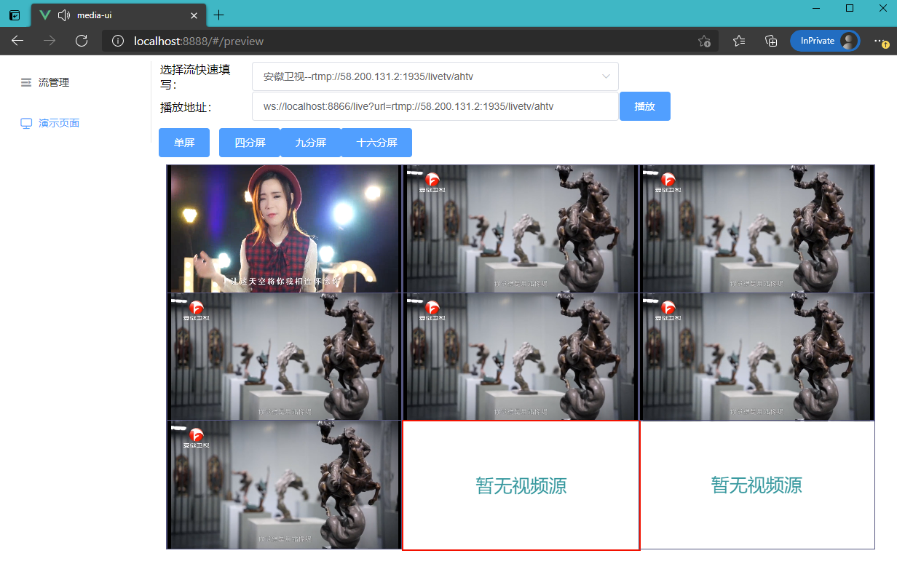
Task: Switch to 四分屏 layout
Action: click(x=250, y=143)
